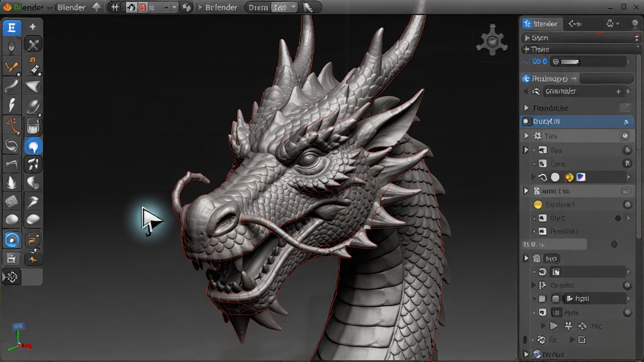
Task: Open mode selector group in header
Action: [152, 8]
